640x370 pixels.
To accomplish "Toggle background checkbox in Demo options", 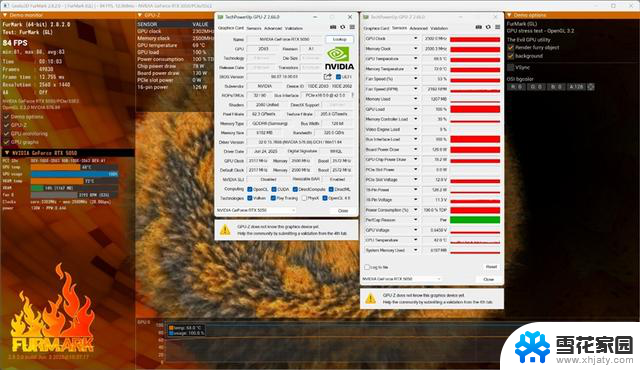I will 511,56.
